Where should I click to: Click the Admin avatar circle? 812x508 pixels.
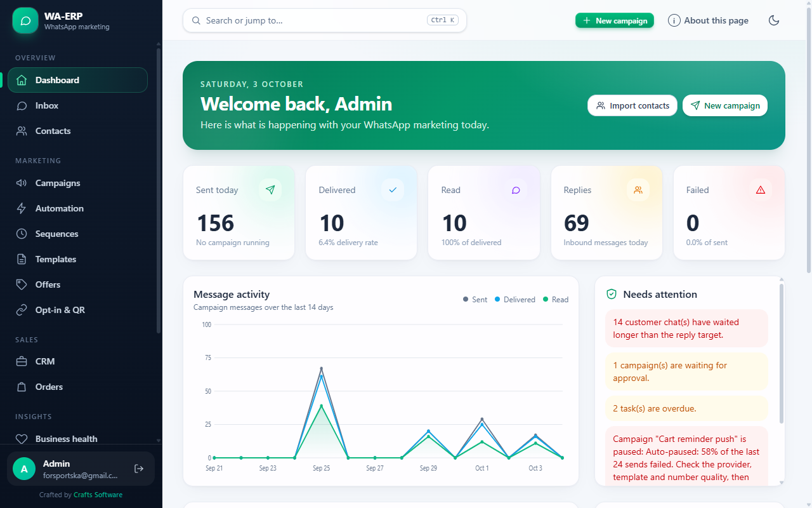[24, 469]
